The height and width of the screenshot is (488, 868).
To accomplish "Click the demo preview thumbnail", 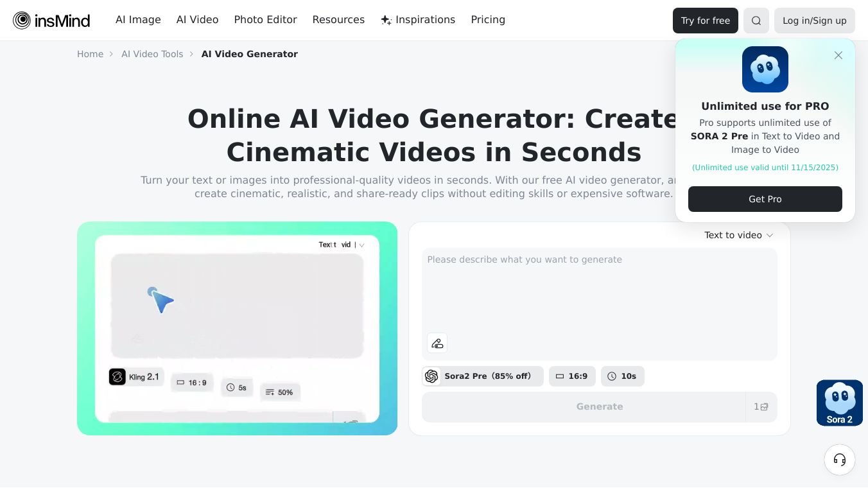I will (x=238, y=329).
